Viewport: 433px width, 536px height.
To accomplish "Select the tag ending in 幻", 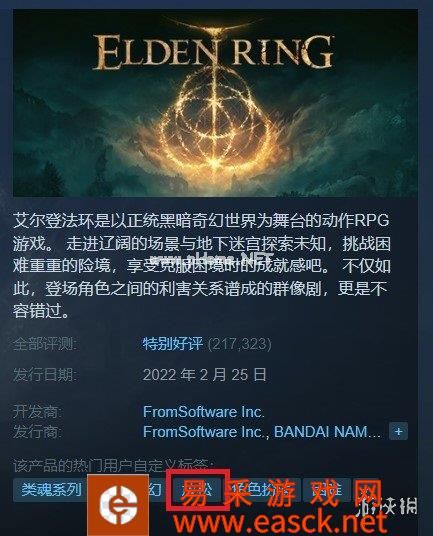I will click(x=156, y=490).
